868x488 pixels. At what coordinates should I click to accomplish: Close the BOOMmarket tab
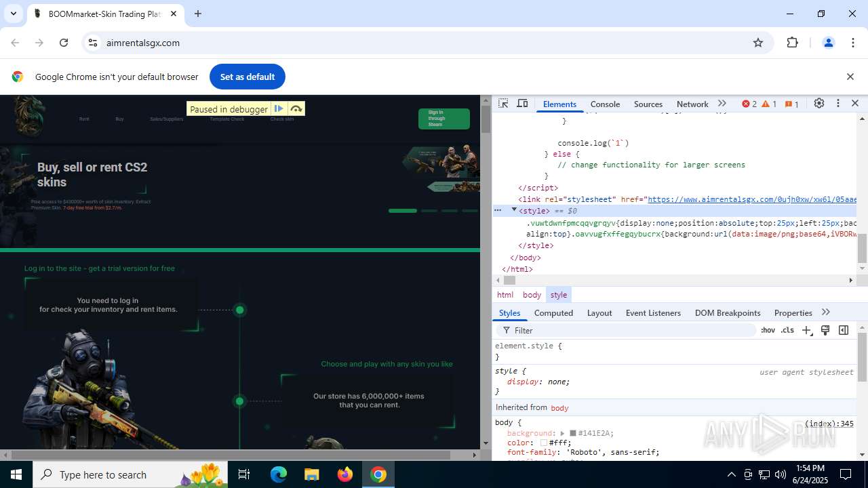pyautogui.click(x=174, y=14)
